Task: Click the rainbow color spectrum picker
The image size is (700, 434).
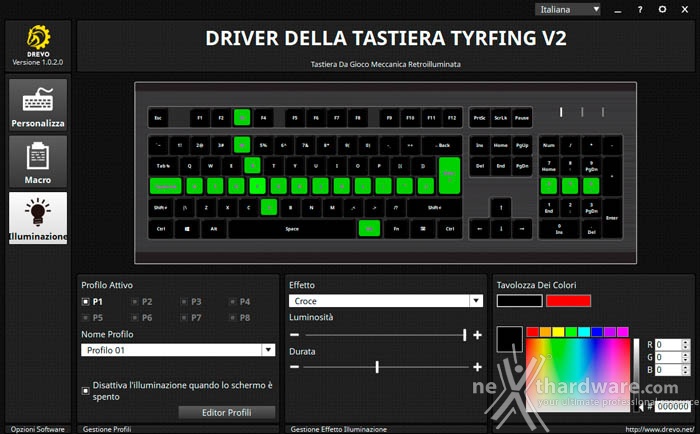Action: (578, 375)
